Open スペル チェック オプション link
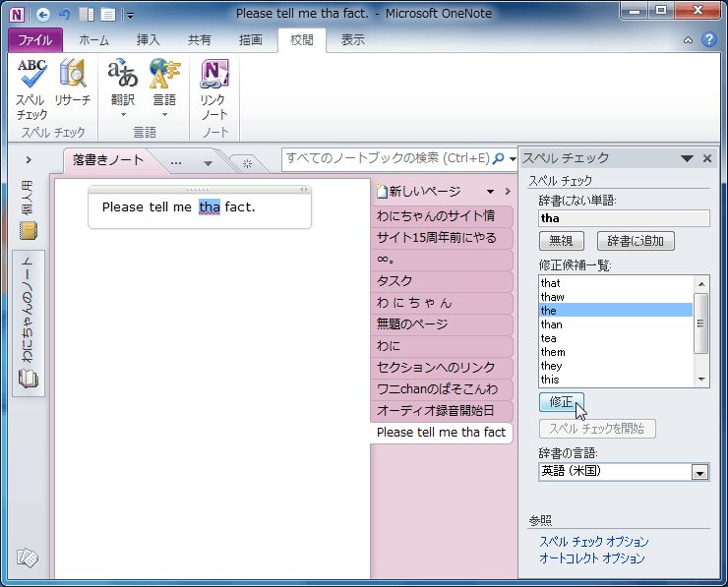The height and width of the screenshot is (587, 728). (x=594, y=542)
